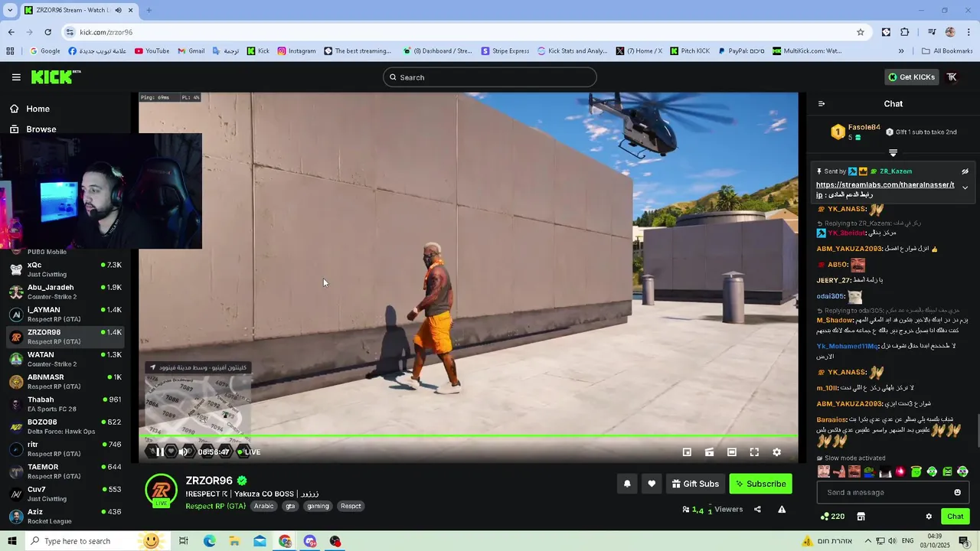
Task: Open chat settings gear
Action: 929,517
